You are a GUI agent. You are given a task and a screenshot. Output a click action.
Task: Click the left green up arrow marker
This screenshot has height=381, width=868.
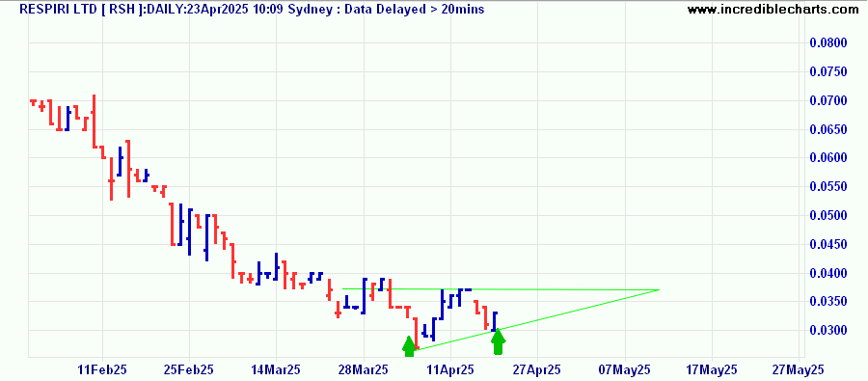(409, 346)
